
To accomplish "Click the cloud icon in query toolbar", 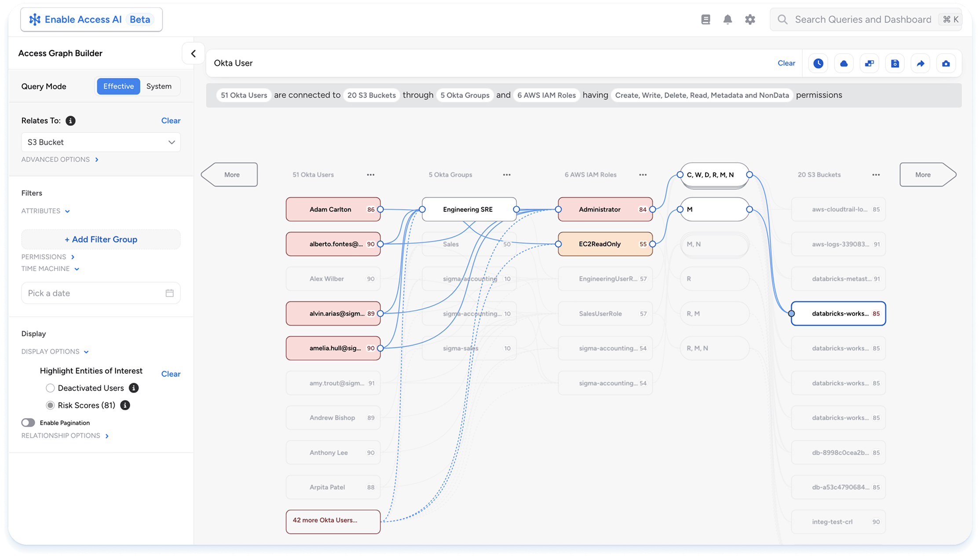I will click(x=844, y=63).
